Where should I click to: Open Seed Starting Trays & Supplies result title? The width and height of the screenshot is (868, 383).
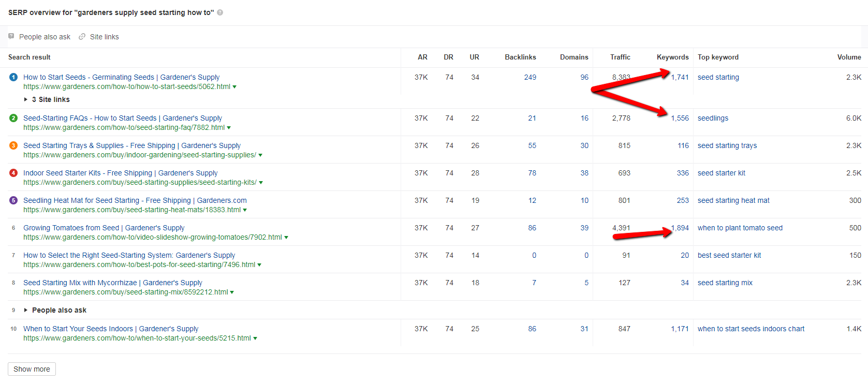click(x=132, y=145)
